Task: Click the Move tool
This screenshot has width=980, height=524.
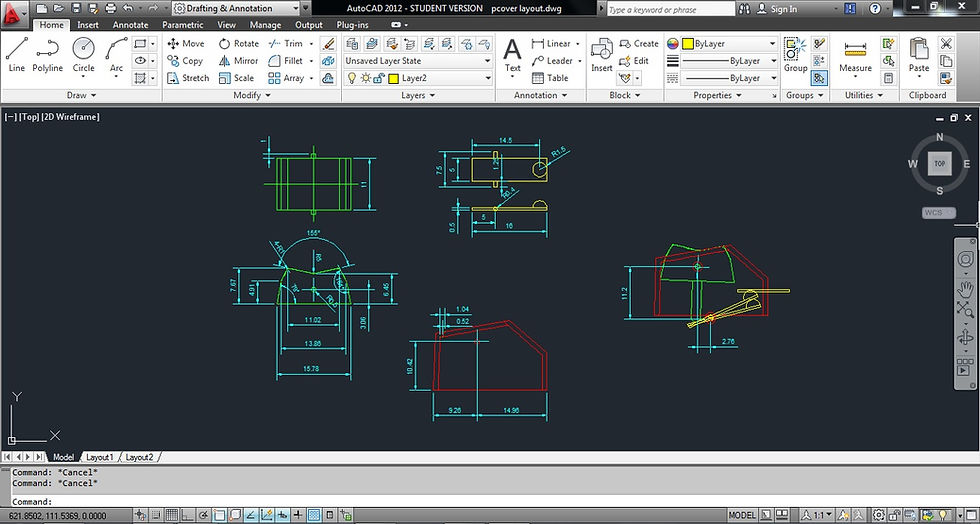Action: click(186, 44)
